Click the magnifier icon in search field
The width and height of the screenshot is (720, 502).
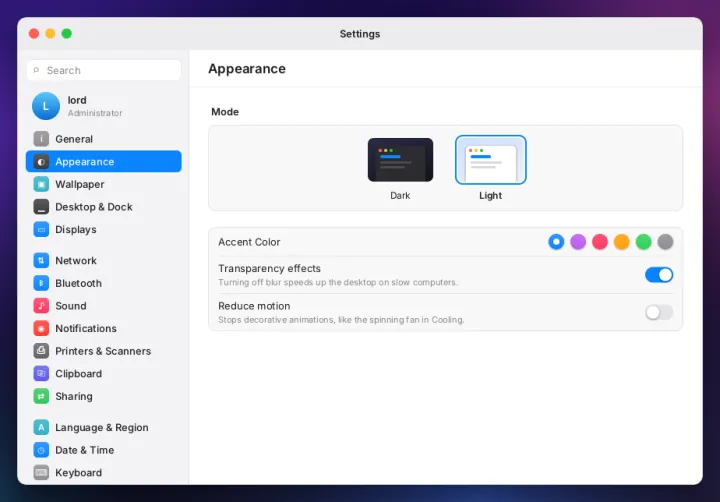tap(36, 70)
